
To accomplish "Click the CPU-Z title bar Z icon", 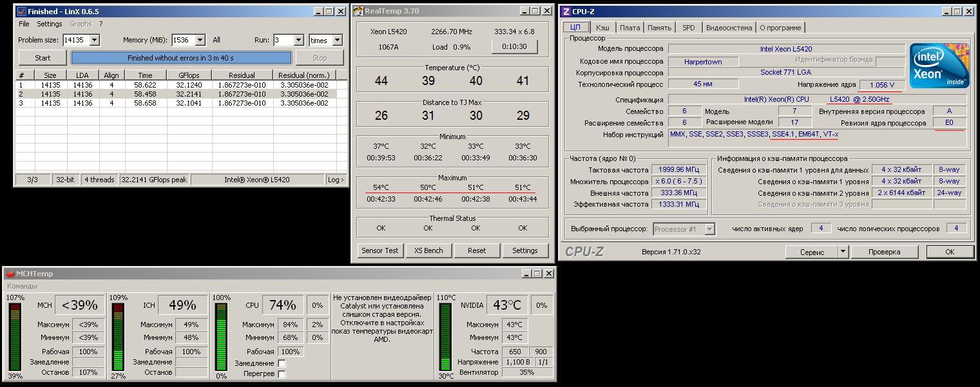I will pyautogui.click(x=566, y=12).
